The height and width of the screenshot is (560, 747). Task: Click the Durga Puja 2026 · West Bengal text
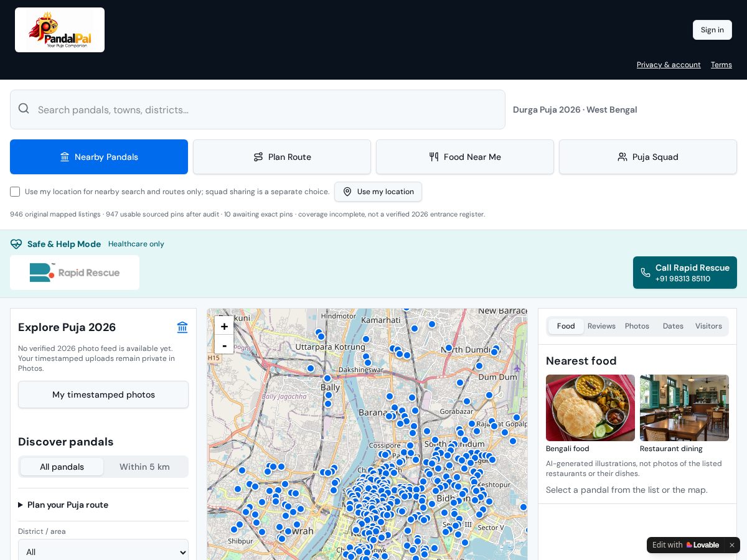coord(575,110)
